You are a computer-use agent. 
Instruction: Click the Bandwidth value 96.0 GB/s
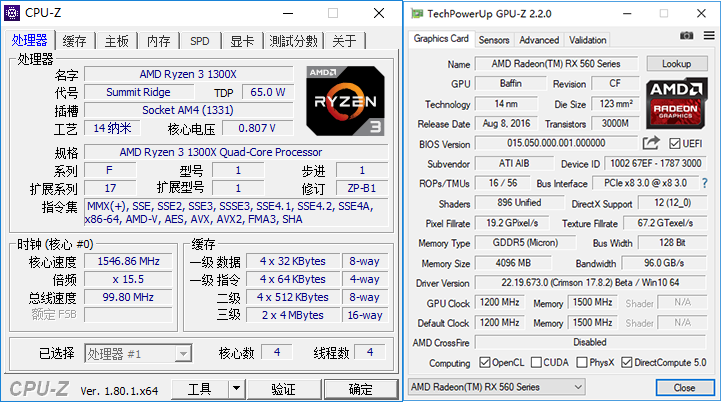pyautogui.click(x=664, y=263)
